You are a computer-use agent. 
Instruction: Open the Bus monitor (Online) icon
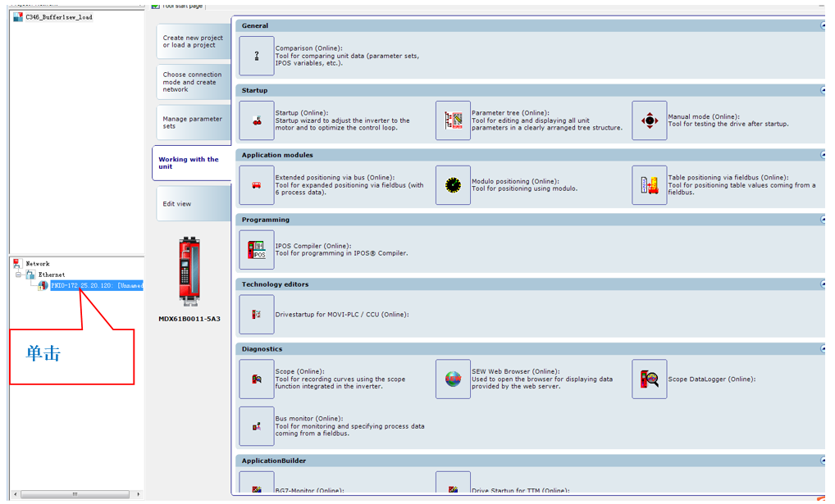click(257, 426)
